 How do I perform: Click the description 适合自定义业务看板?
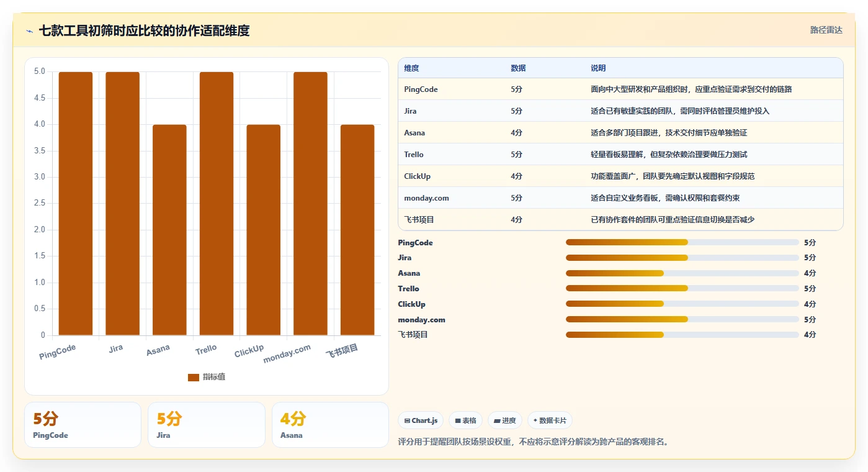coord(665,198)
